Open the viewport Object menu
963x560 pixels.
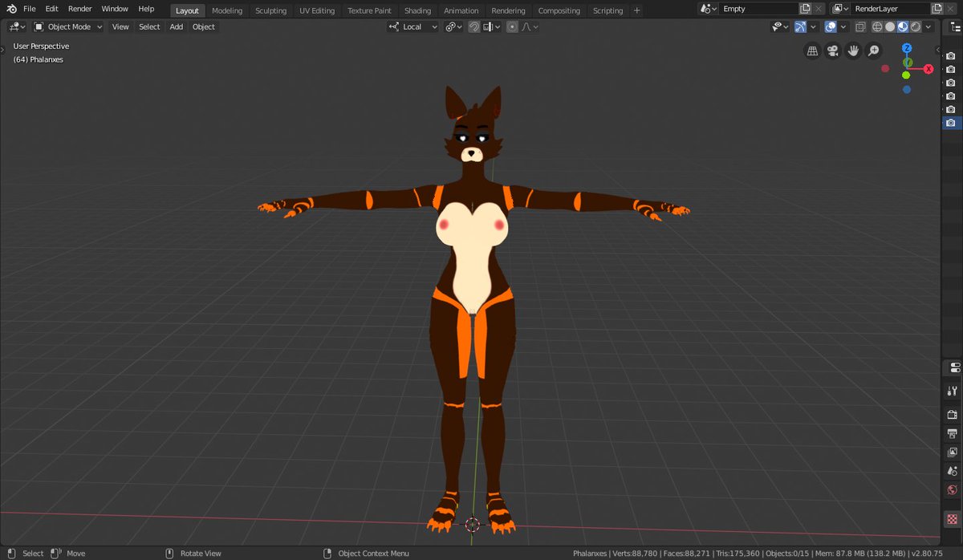point(204,26)
